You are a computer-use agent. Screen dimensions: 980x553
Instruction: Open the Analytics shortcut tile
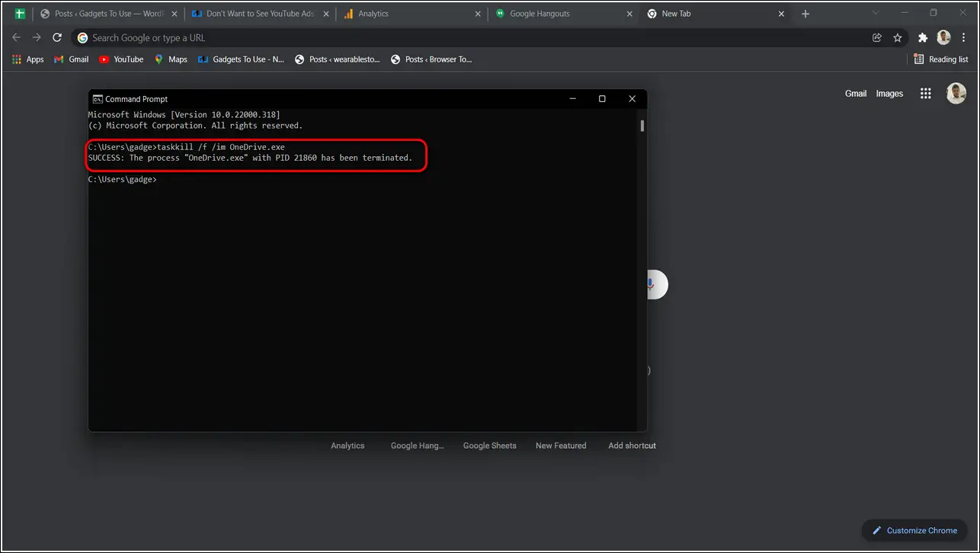[347, 446]
